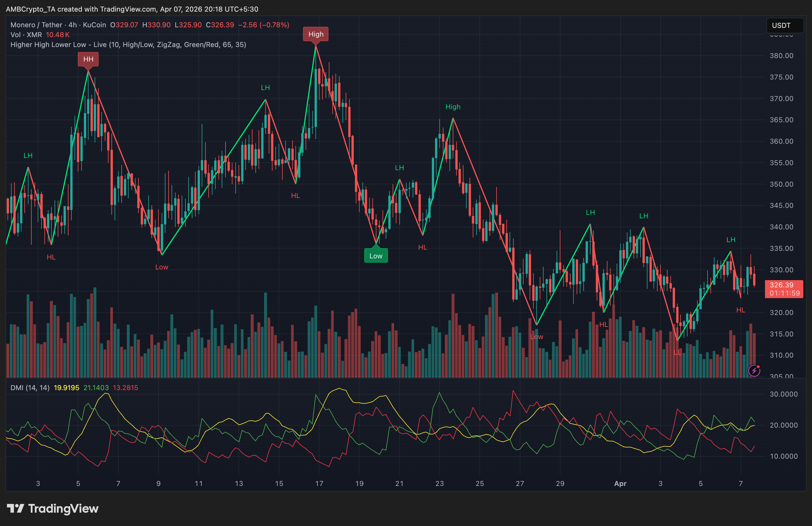This screenshot has height=526, width=812.
Task: Click the green +DI value 21.1403
Action: (96, 388)
